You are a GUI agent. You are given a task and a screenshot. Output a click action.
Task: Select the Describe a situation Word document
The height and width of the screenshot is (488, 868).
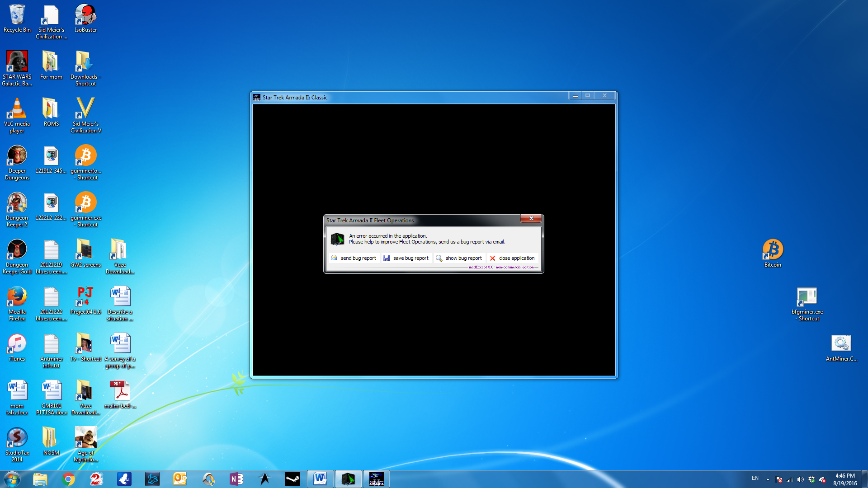(x=120, y=303)
